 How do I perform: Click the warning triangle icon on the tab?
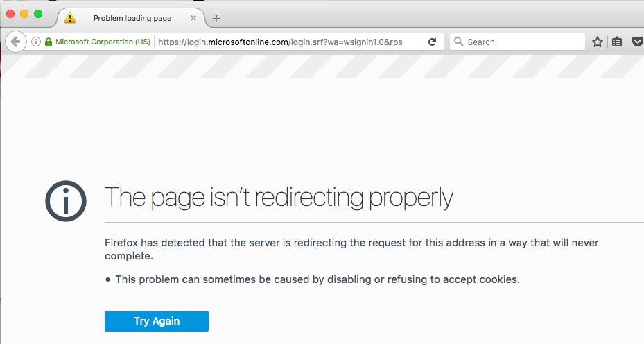click(70, 18)
